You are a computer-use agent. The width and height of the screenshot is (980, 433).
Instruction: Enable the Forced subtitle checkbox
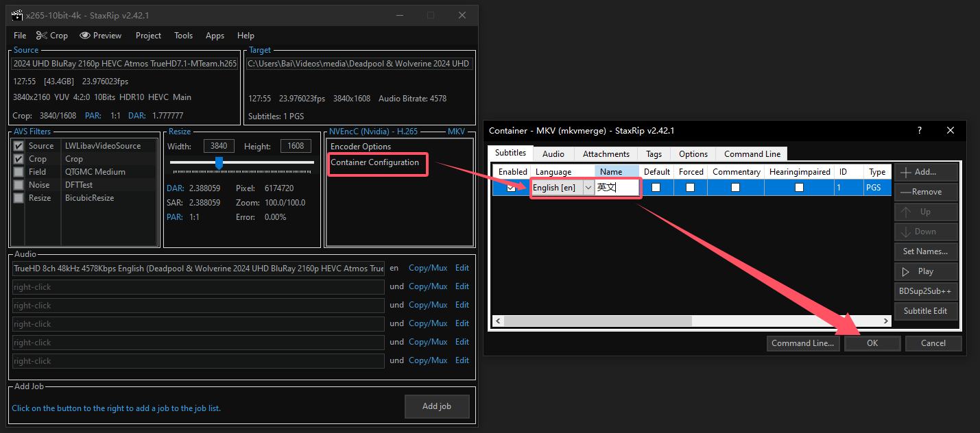click(x=691, y=188)
